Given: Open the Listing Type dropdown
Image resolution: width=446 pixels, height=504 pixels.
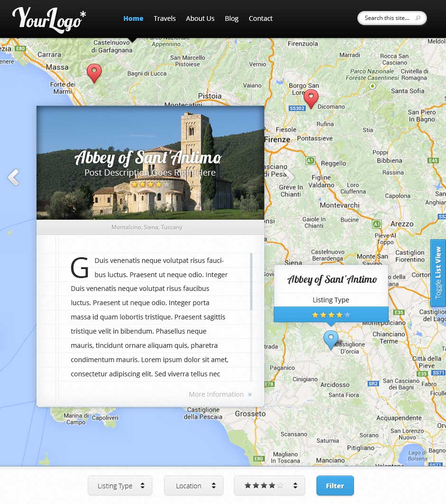Looking at the screenshot, I should tap(120, 485).
